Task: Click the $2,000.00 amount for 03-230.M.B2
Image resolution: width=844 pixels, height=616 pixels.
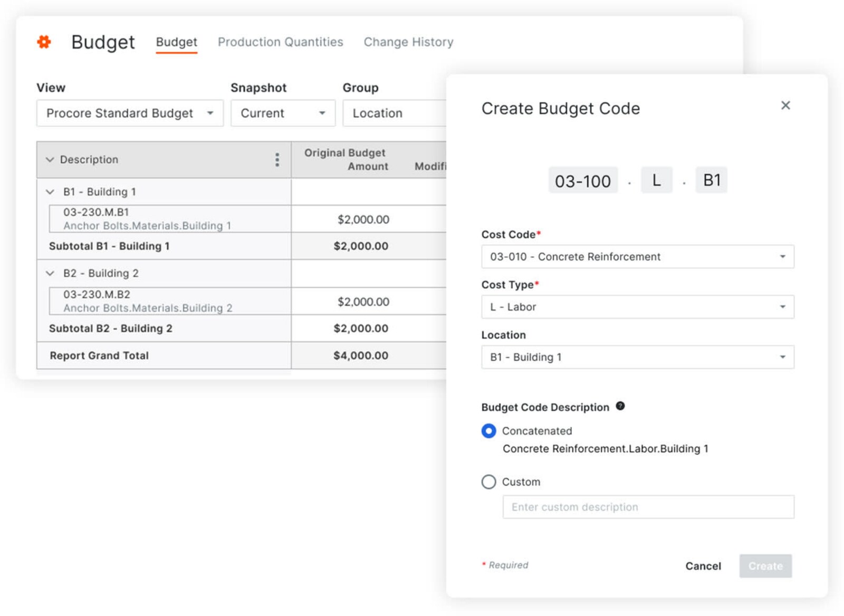Action: pos(363,302)
